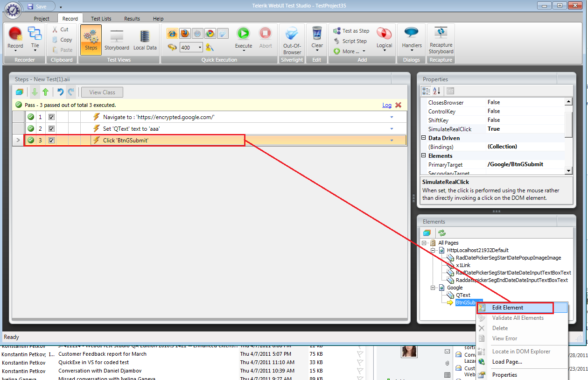The width and height of the screenshot is (588, 380).
Task: Select Silverlight out-of-browser execution icon
Action: (x=223, y=33)
